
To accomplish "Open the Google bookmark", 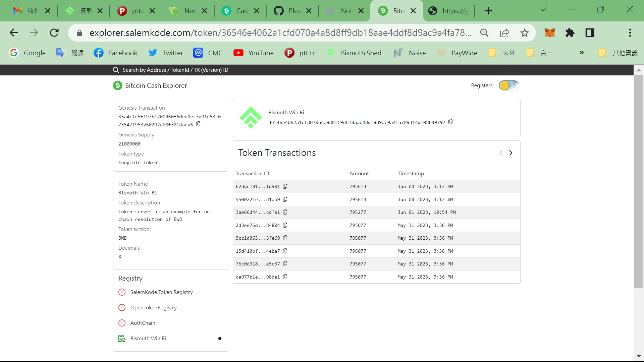I will pyautogui.click(x=27, y=53).
